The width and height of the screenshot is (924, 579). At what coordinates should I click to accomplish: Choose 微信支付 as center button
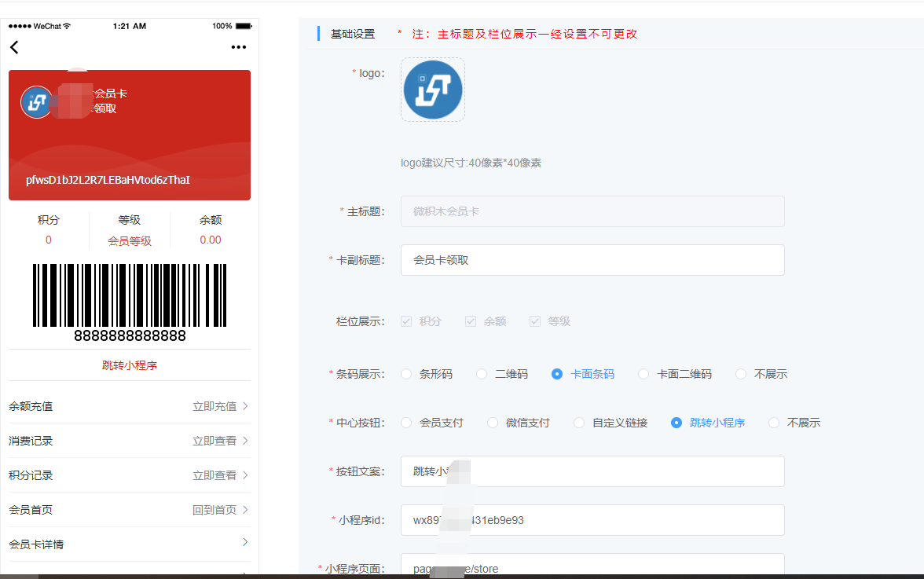click(x=493, y=423)
